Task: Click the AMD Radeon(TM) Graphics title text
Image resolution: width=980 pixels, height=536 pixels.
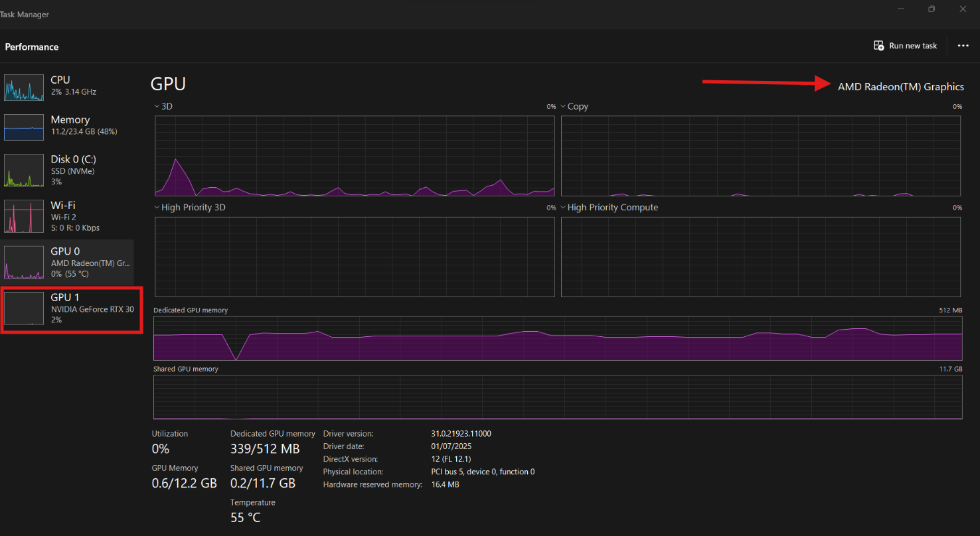Action: point(900,87)
